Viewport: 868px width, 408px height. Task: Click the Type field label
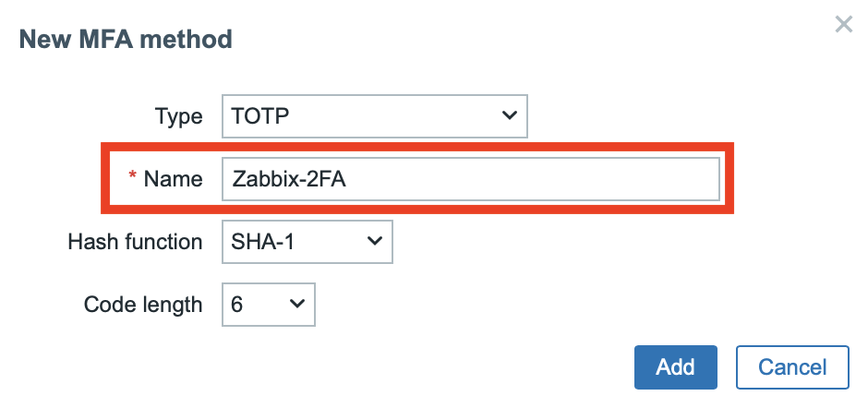coord(179,116)
